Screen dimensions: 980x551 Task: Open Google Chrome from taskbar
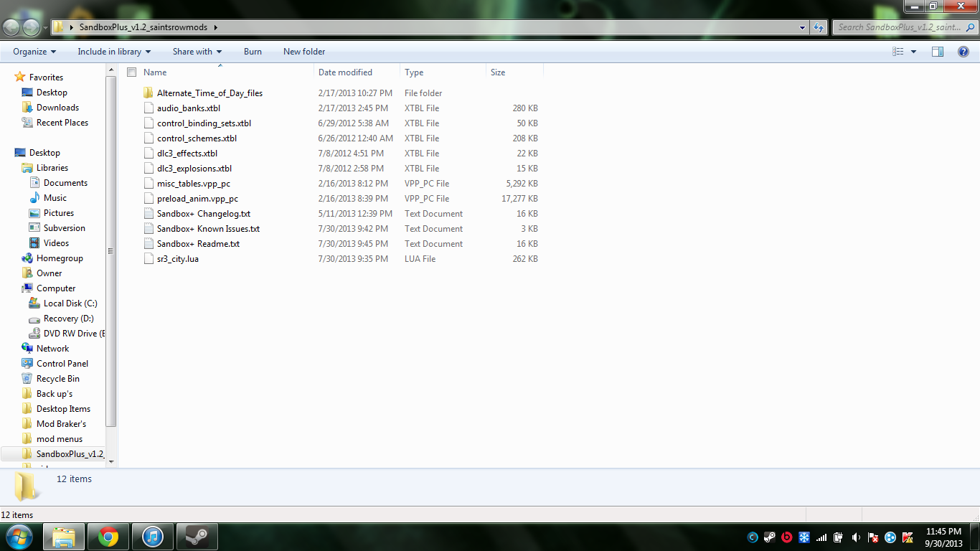(108, 537)
